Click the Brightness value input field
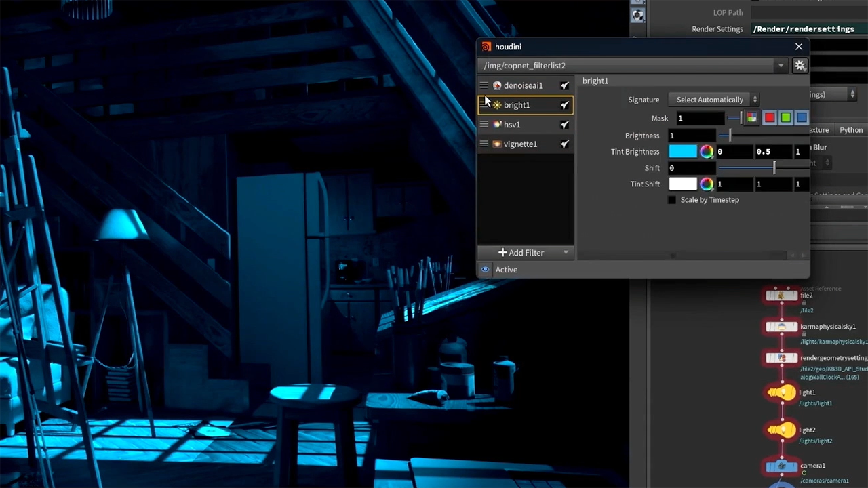868x488 pixels. [692, 136]
